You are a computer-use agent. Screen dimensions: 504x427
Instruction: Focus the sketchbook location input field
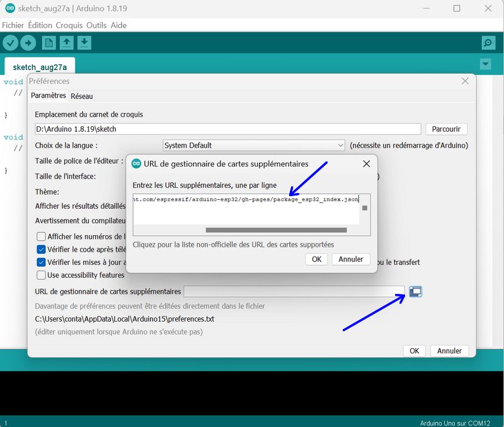228,129
